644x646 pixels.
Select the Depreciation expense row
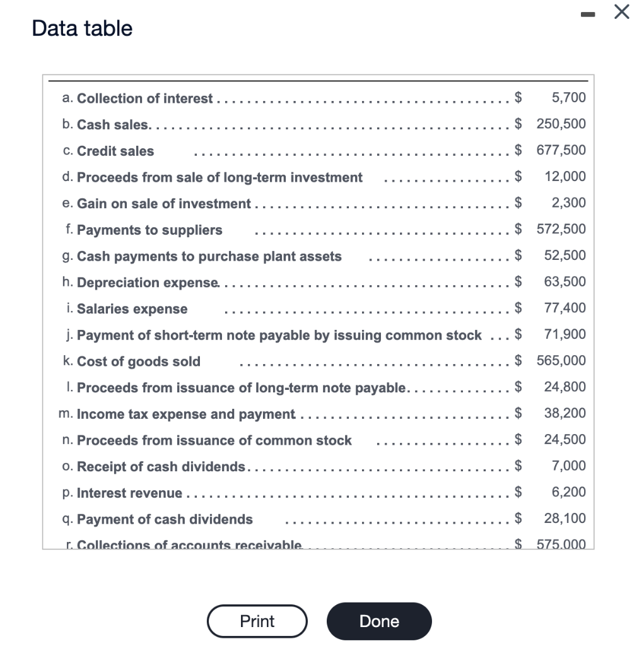tap(147, 283)
